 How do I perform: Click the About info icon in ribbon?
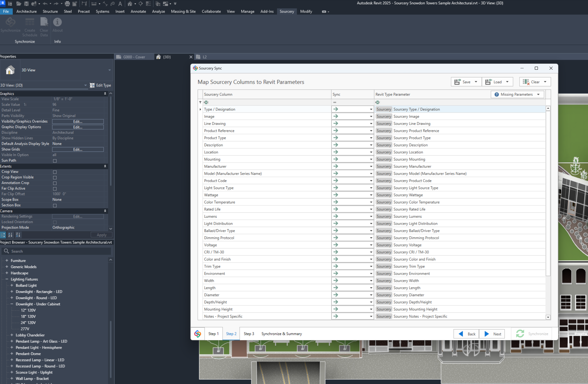pyautogui.click(x=57, y=22)
